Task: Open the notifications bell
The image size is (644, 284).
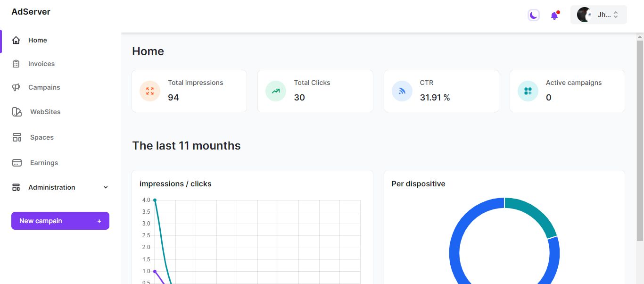Action: pos(554,16)
